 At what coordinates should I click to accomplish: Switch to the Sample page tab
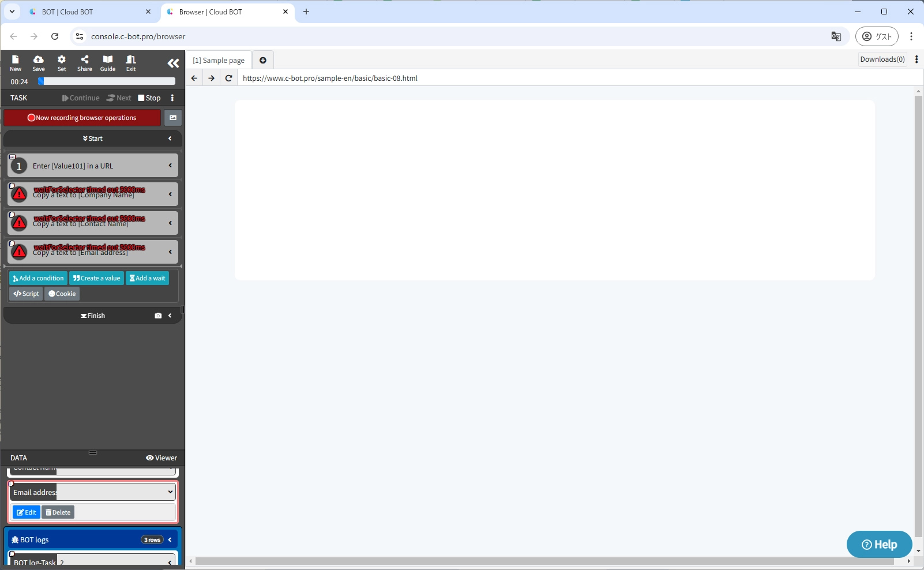[x=219, y=60]
